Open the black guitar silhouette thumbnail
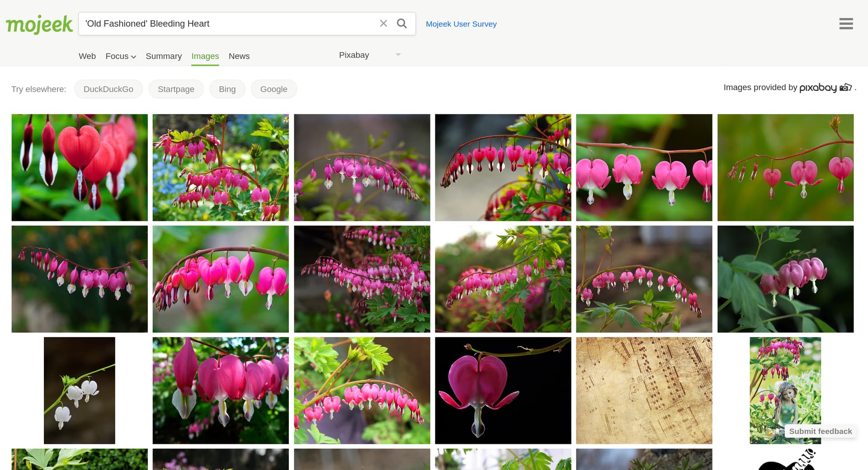Viewport: 868px width, 470px height. (x=786, y=460)
